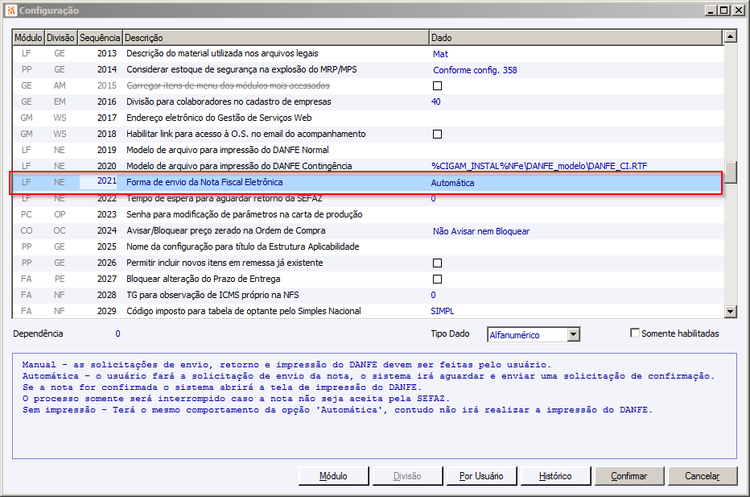Image resolution: width=750 pixels, height=497 pixels.
Task: Sort by the Divisão column header
Action: pos(60,38)
